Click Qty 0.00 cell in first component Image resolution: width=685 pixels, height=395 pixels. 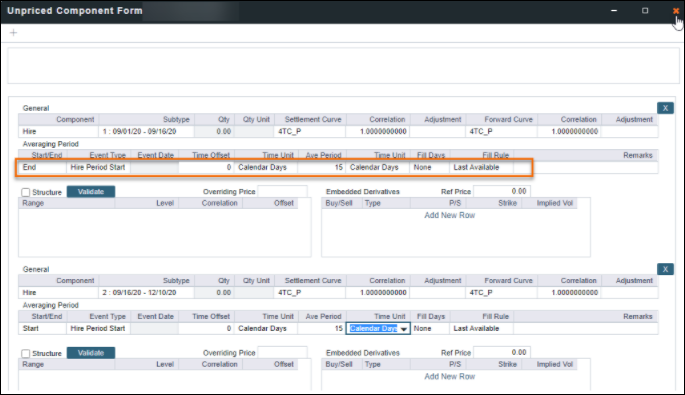point(214,132)
